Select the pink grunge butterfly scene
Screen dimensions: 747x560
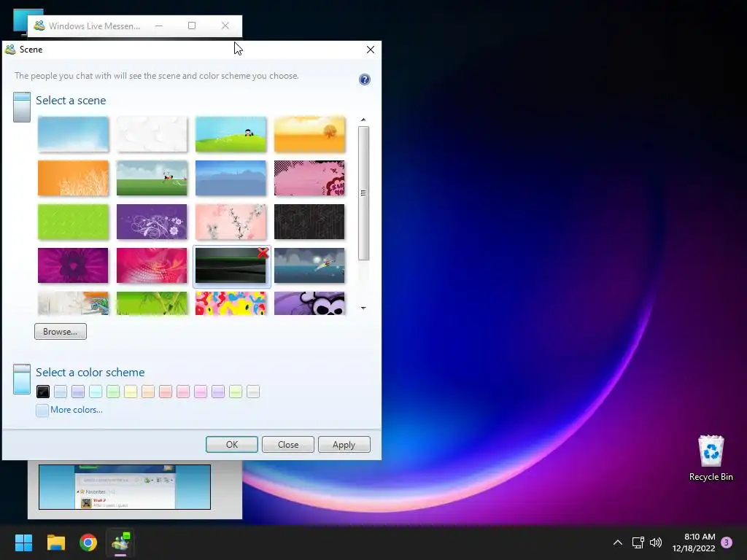tap(309, 178)
